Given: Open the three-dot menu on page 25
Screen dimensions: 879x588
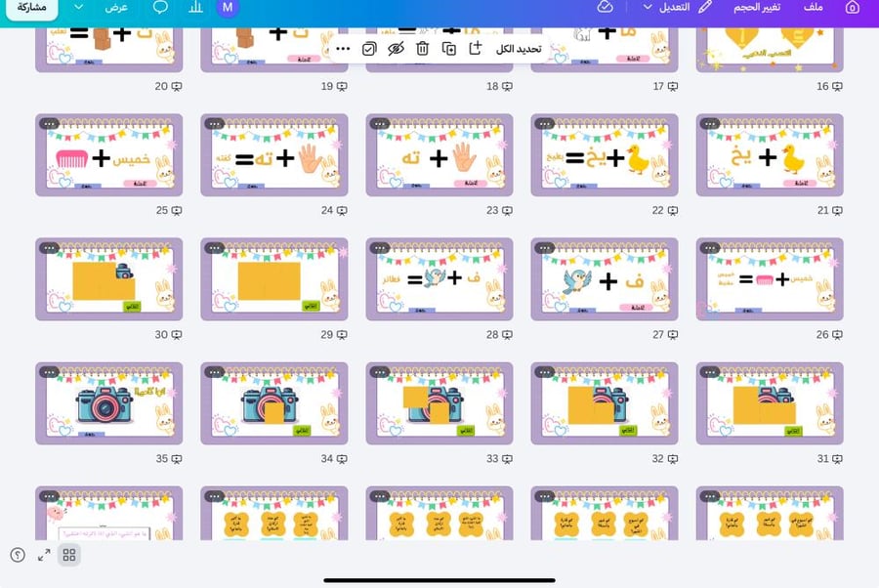Looking at the screenshot, I should click(x=50, y=123).
